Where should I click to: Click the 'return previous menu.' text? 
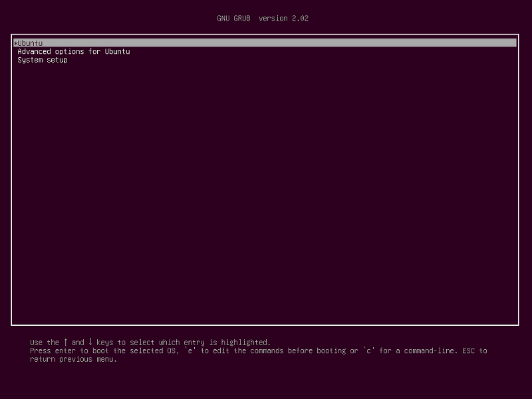click(x=73, y=359)
